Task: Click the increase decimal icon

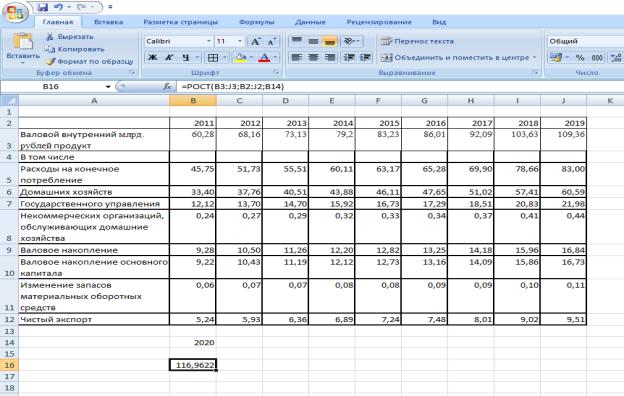Action: (x=616, y=58)
